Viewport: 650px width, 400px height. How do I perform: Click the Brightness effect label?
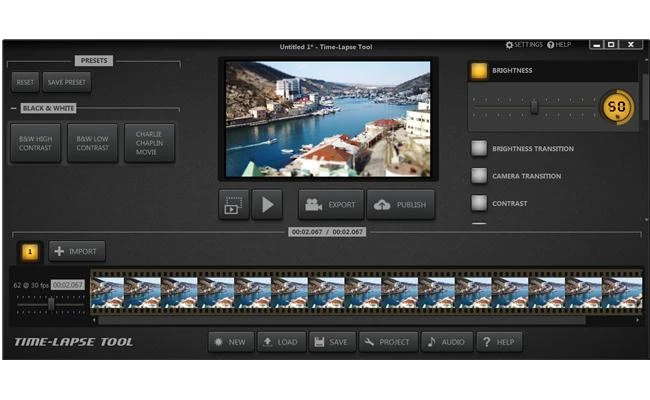[x=512, y=70]
